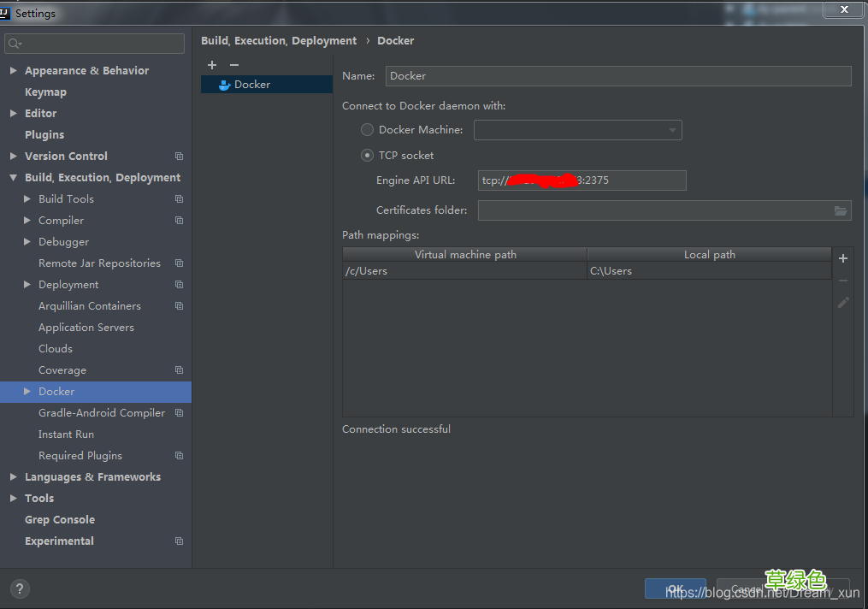Click the search magnifier in the settings search box
Image resolution: width=868 pixels, height=609 pixels.
[15, 43]
